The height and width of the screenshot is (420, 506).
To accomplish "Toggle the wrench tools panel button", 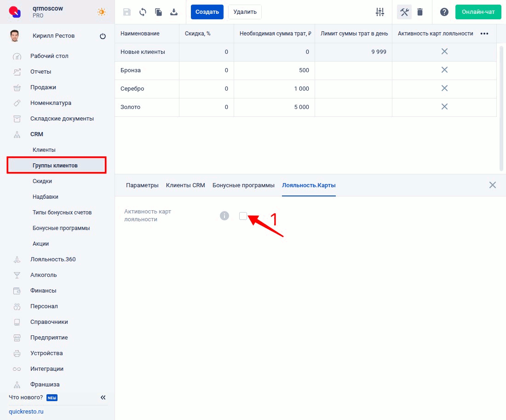I will pyautogui.click(x=404, y=12).
